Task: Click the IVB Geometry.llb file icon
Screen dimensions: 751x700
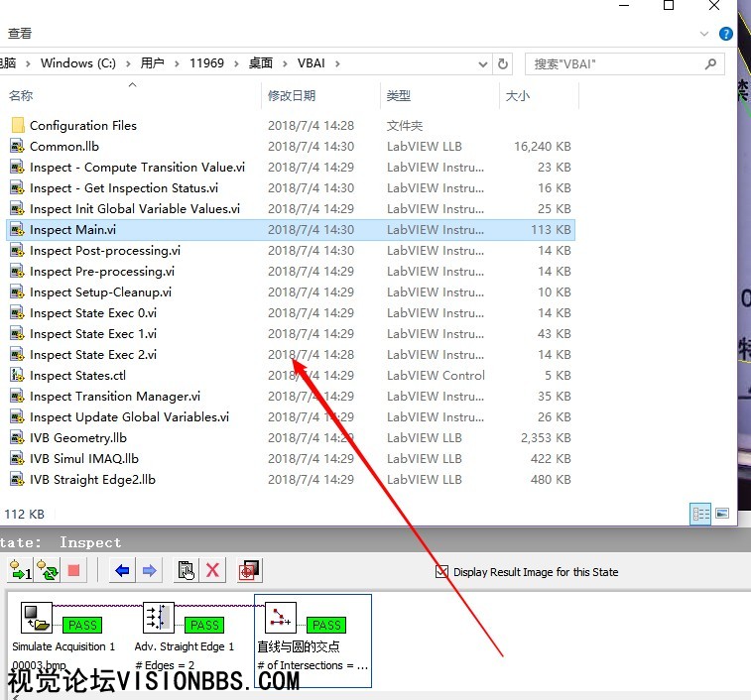Action: (17, 437)
